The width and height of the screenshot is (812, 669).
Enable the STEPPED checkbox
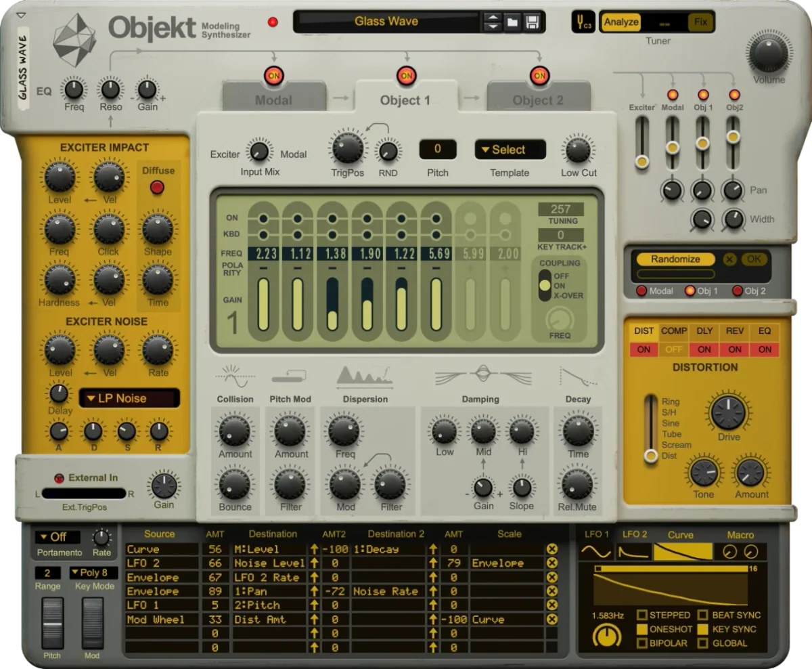[x=641, y=615]
